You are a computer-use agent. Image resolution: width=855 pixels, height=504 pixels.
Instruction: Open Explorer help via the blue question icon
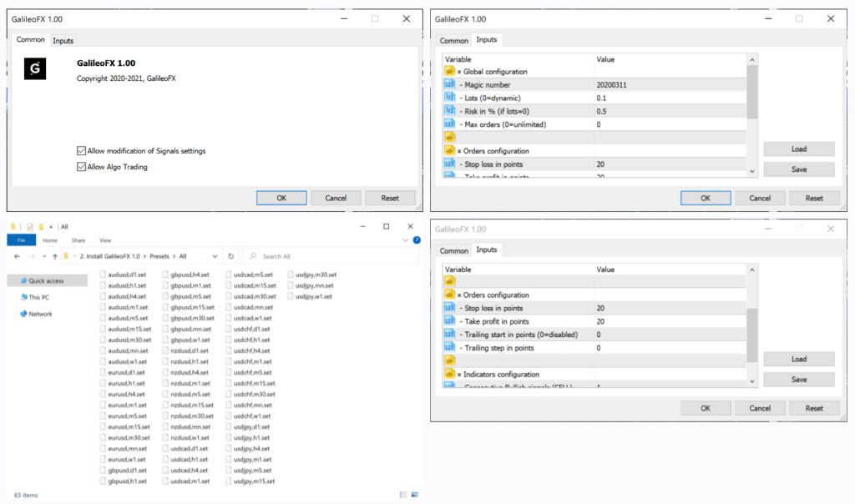[x=417, y=240]
